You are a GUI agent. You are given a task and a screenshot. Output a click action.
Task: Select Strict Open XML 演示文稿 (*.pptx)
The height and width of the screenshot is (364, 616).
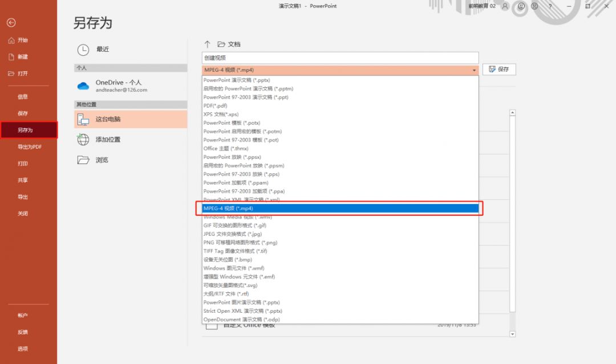(340, 311)
